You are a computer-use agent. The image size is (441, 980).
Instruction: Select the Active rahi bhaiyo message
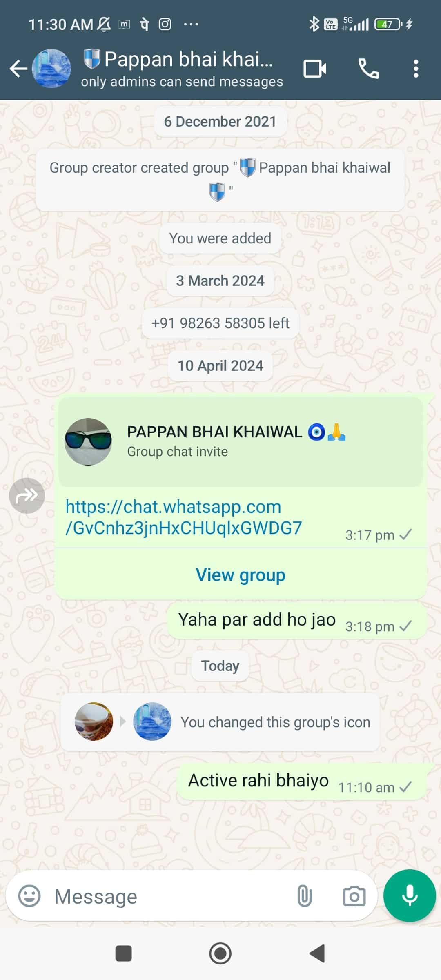(302, 782)
